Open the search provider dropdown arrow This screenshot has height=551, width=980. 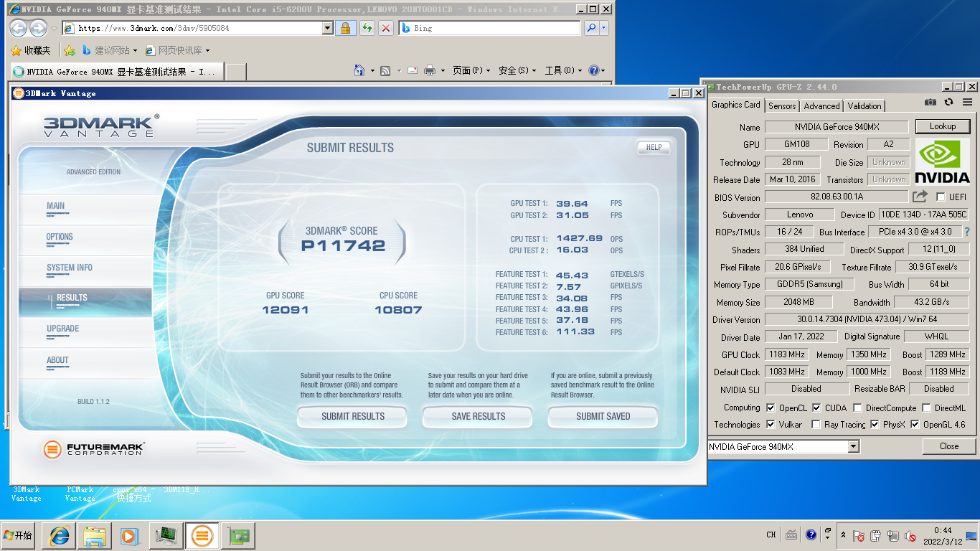(x=604, y=28)
